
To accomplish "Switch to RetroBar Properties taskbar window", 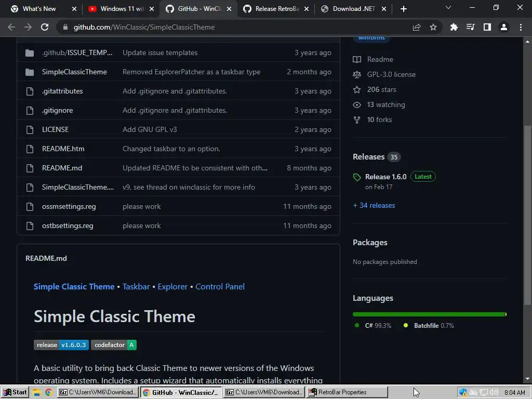I will [x=347, y=392].
